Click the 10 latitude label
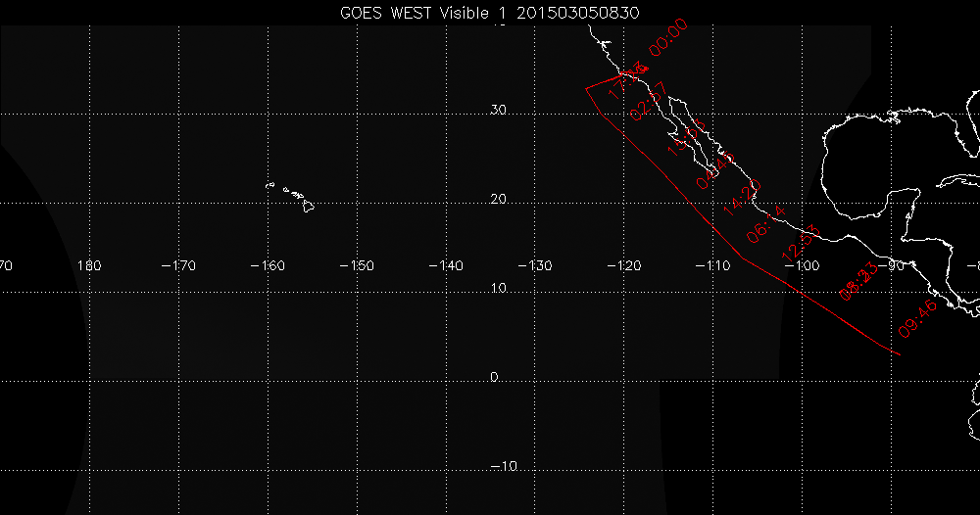Image resolution: width=980 pixels, height=515 pixels. point(498,288)
